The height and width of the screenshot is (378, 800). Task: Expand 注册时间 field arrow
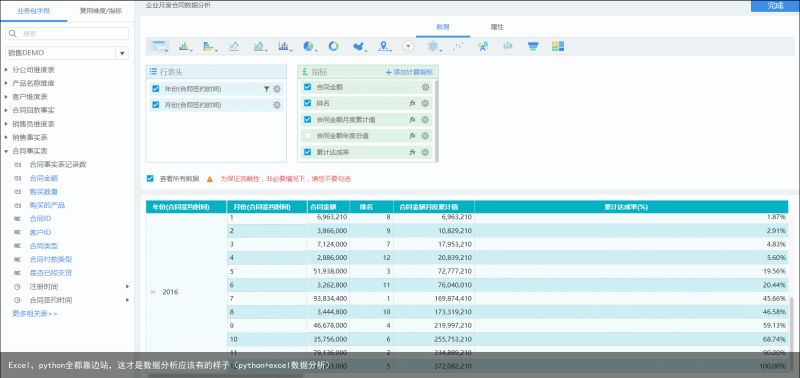pos(128,287)
